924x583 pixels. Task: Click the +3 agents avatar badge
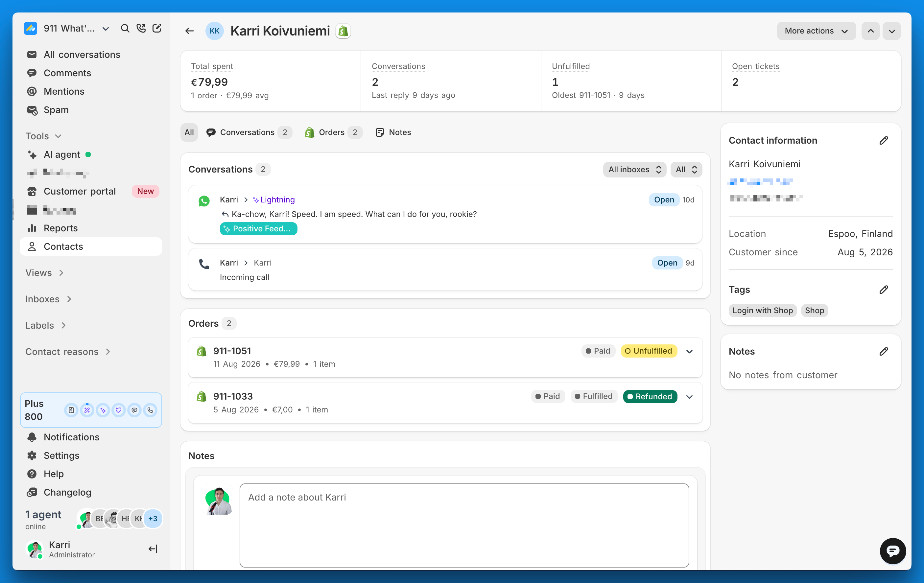click(153, 519)
